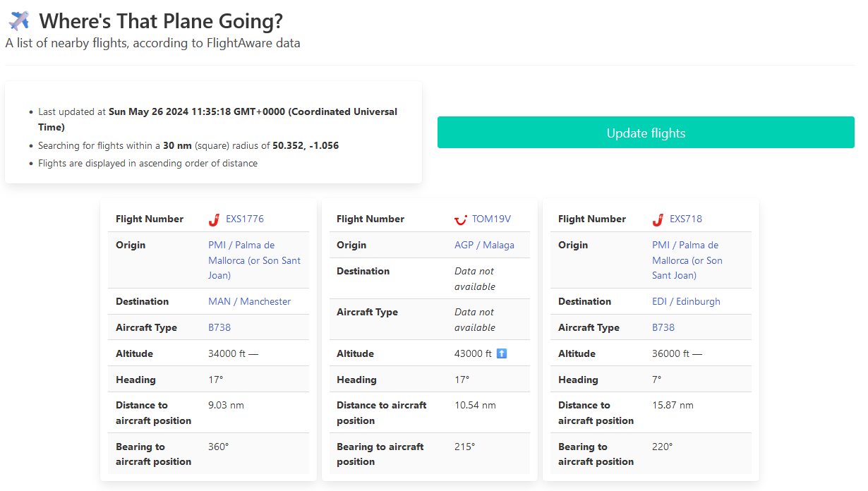Click distance value '15.87 nm'
This screenshot has height=491, width=868.
[x=673, y=405]
